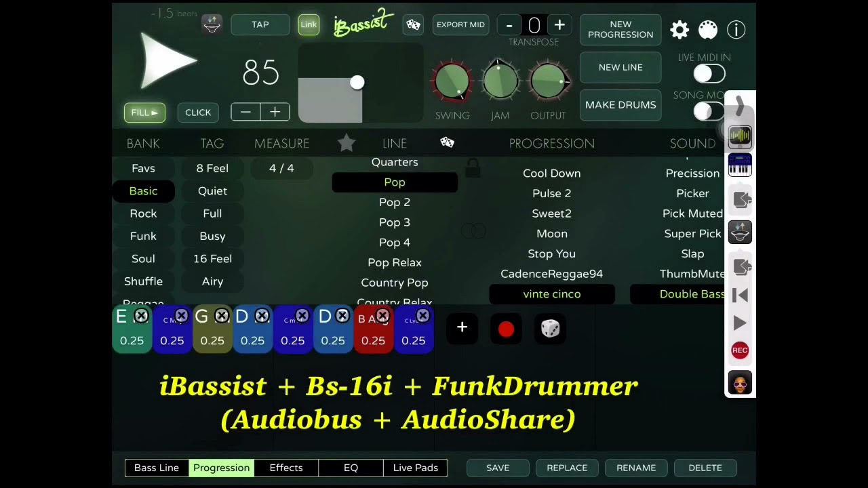
Task: Remove the G chord block
Action: tap(222, 316)
